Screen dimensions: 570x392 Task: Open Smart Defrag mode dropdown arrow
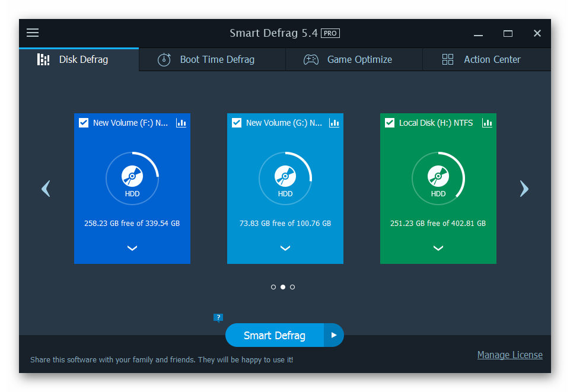coord(334,335)
